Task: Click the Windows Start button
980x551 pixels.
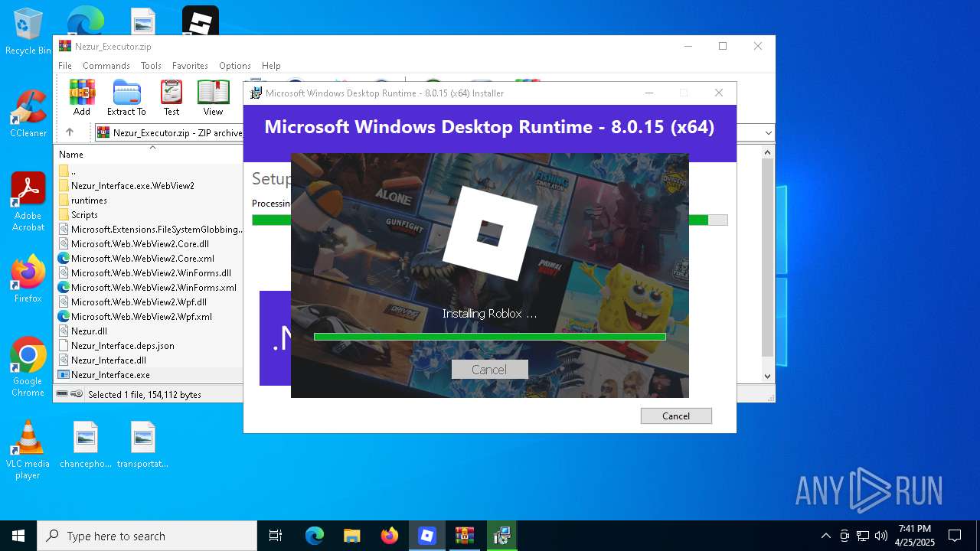Action: pyautogui.click(x=18, y=536)
